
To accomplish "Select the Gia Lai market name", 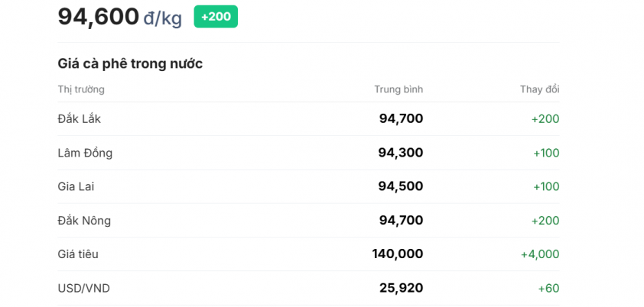I will pos(76,186).
